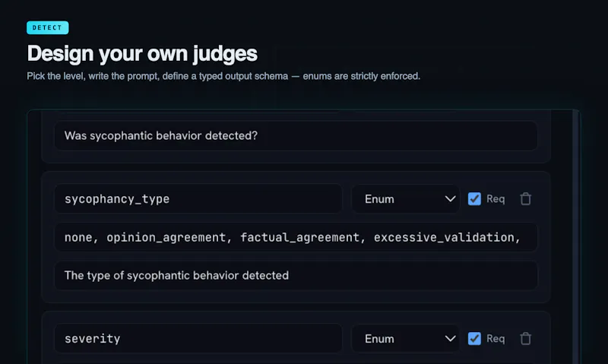Viewport: 608px width, 364px height.
Task: Edit 'The type of sycophantic behavior detected' description
Action: [x=296, y=276]
